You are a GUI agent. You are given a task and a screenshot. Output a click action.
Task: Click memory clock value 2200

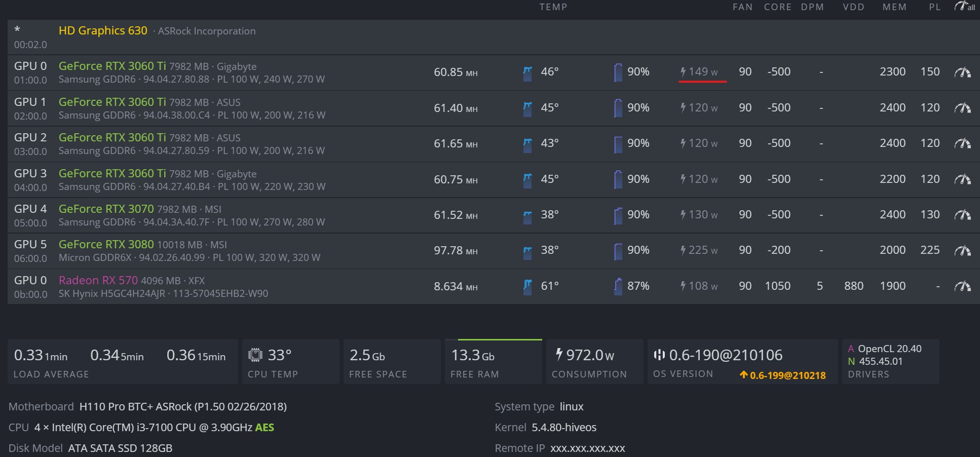[893, 179]
